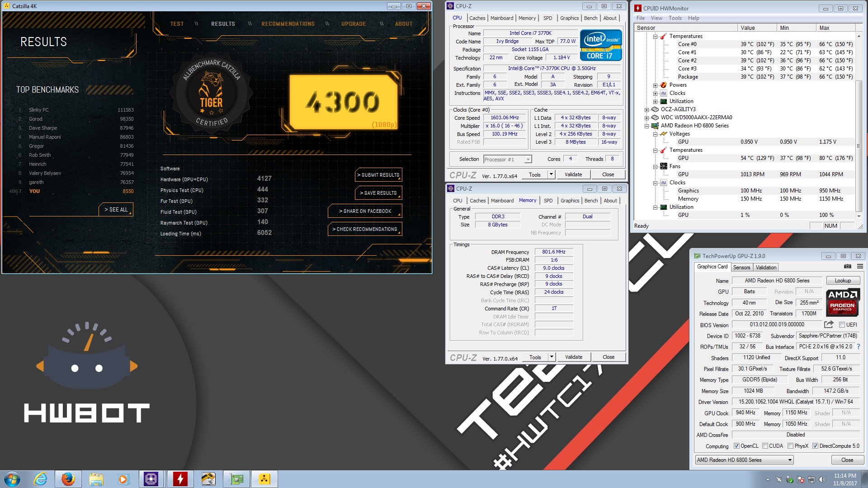Viewport: 868px width, 488px height.
Task: Open Firefox from the taskbar
Action: point(68,479)
